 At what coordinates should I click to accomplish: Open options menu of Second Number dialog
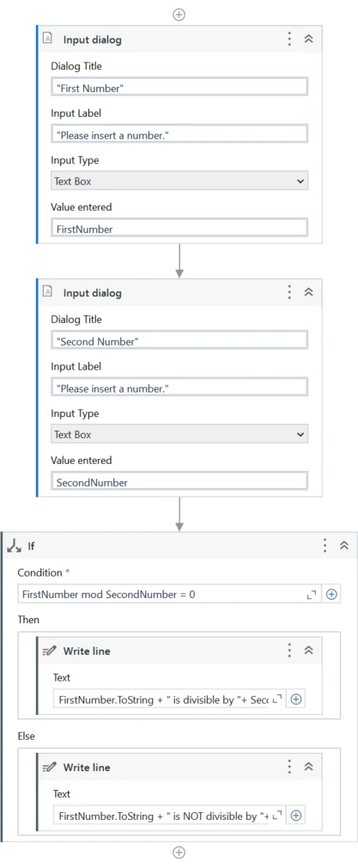point(288,292)
